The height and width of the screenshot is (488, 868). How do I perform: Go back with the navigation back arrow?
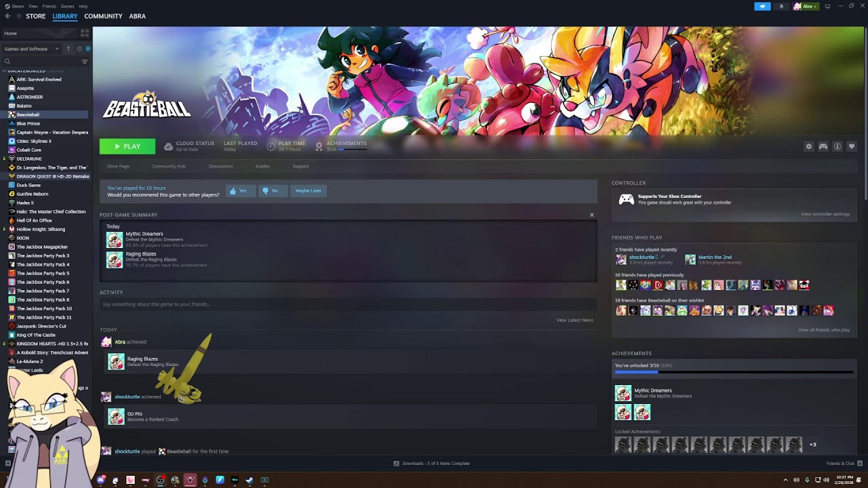[8, 16]
